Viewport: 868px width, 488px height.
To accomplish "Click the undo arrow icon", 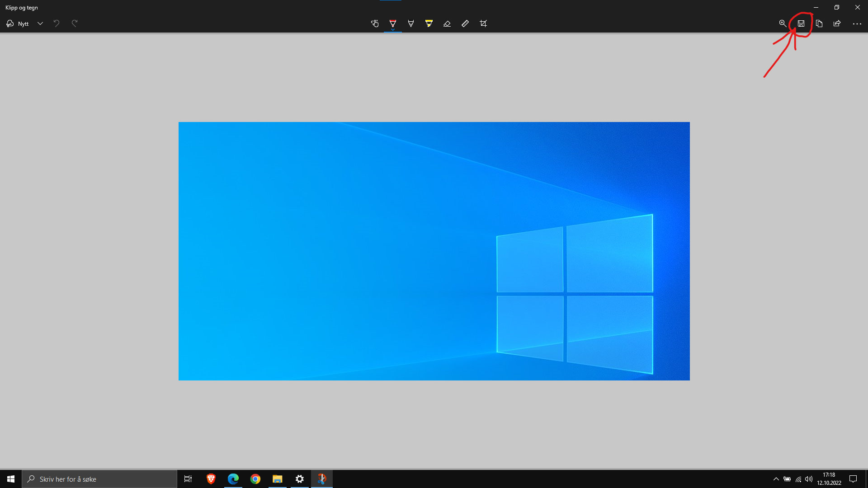I will click(x=57, y=23).
